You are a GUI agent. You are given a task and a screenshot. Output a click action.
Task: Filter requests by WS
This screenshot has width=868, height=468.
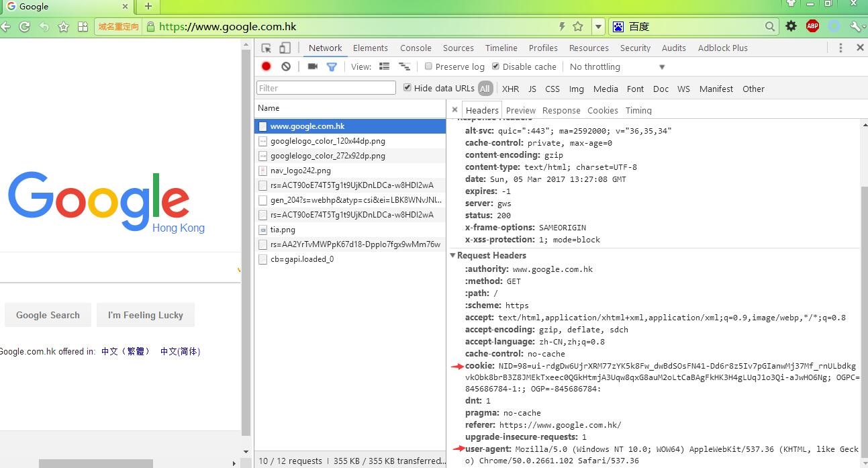[683, 89]
